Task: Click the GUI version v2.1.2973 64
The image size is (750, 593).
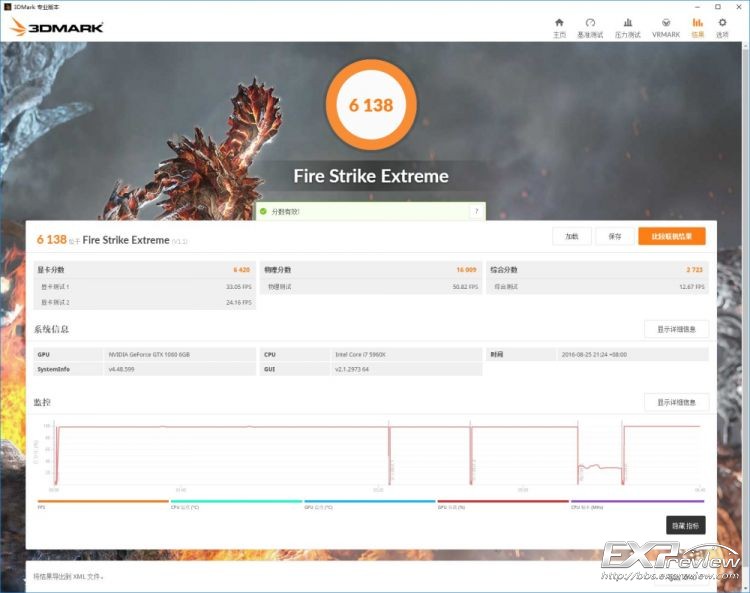Action: click(352, 369)
